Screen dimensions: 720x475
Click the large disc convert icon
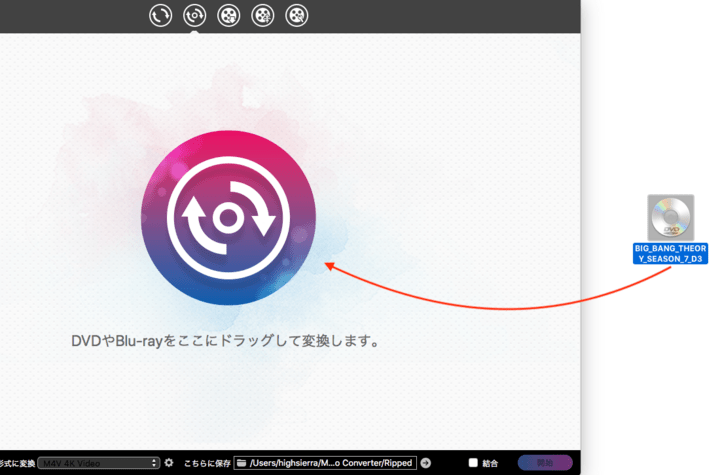point(228,217)
